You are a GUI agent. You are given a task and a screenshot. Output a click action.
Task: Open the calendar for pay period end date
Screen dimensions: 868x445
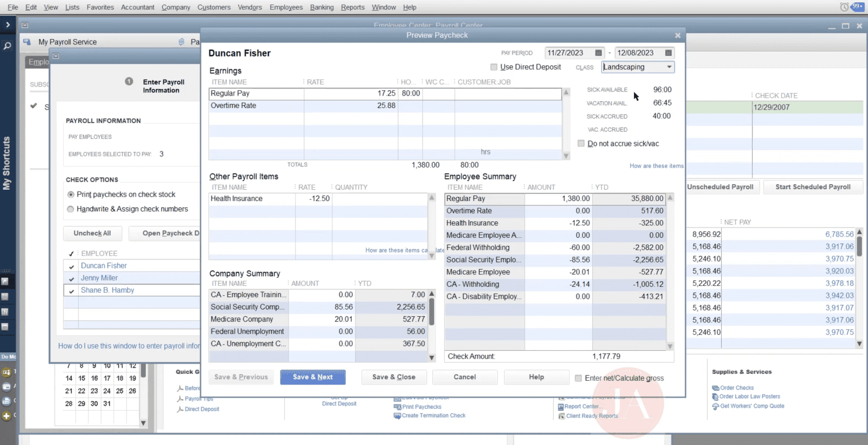667,53
